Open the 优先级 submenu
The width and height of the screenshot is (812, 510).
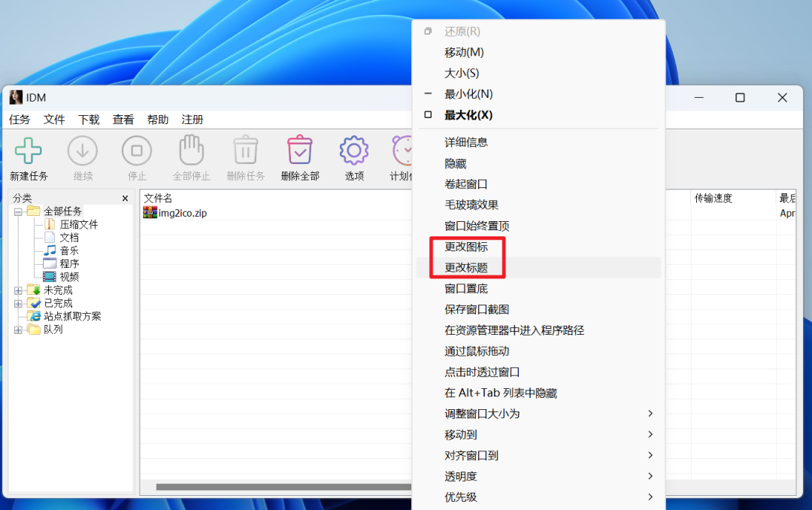pos(538,496)
